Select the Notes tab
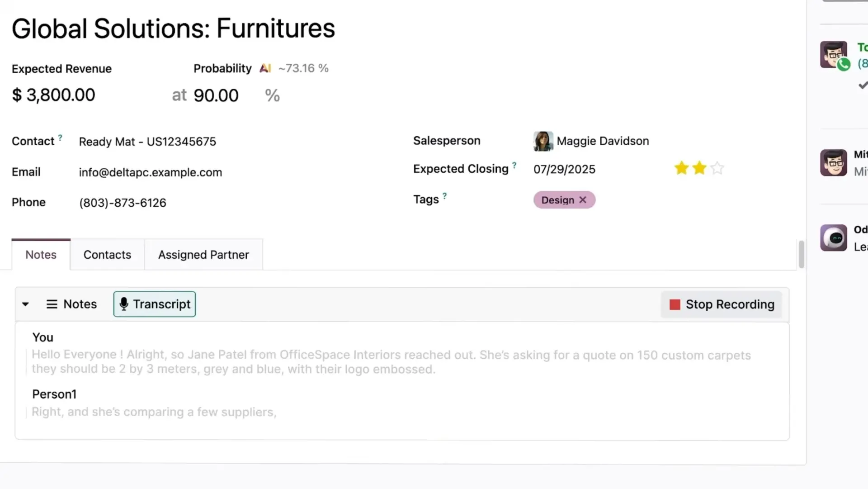 41,255
